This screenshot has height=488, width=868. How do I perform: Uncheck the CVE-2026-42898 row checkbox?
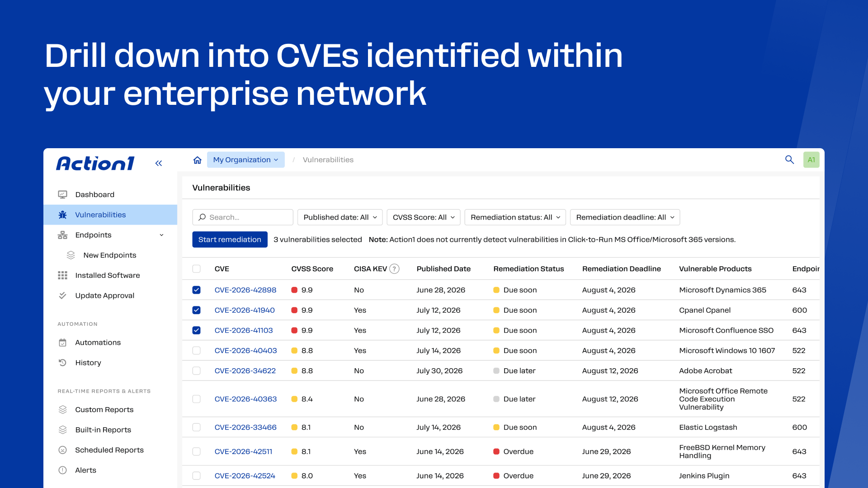(x=196, y=290)
